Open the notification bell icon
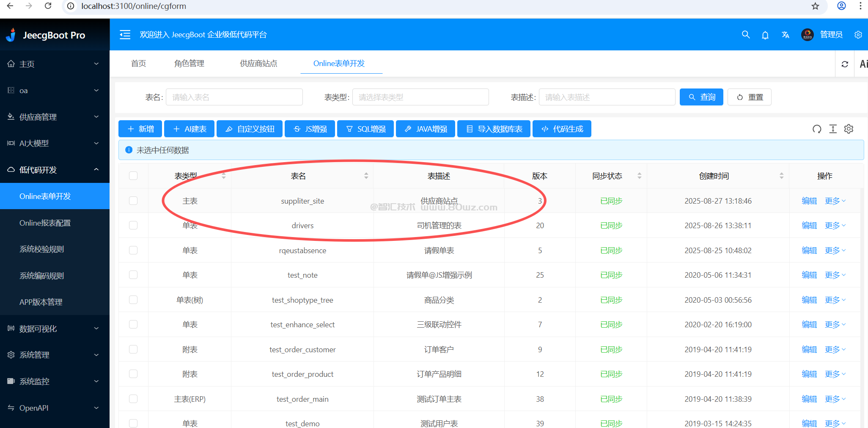The height and width of the screenshot is (428, 868). click(765, 35)
